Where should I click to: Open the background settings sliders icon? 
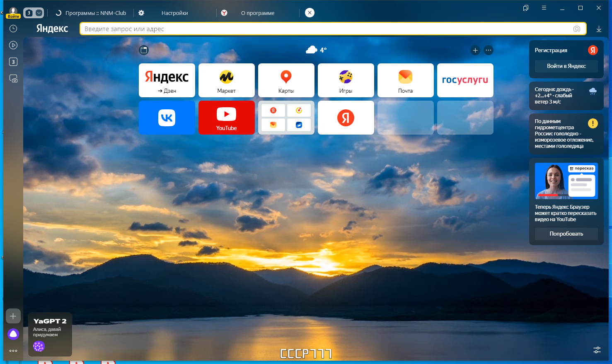point(597,350)
